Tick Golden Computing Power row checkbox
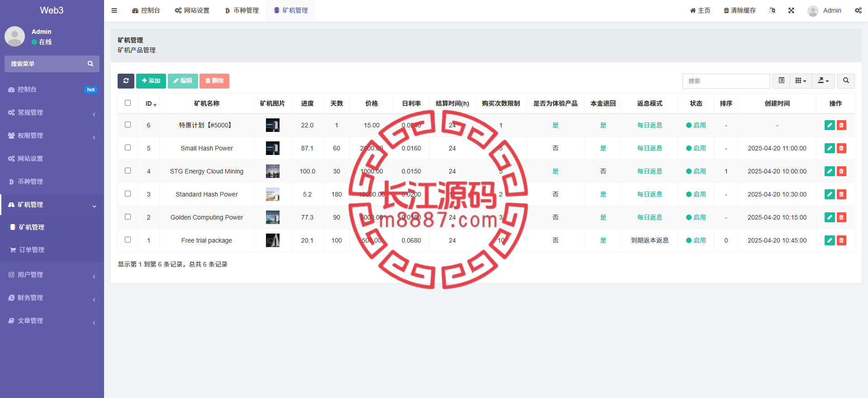 tap(128, 217)
